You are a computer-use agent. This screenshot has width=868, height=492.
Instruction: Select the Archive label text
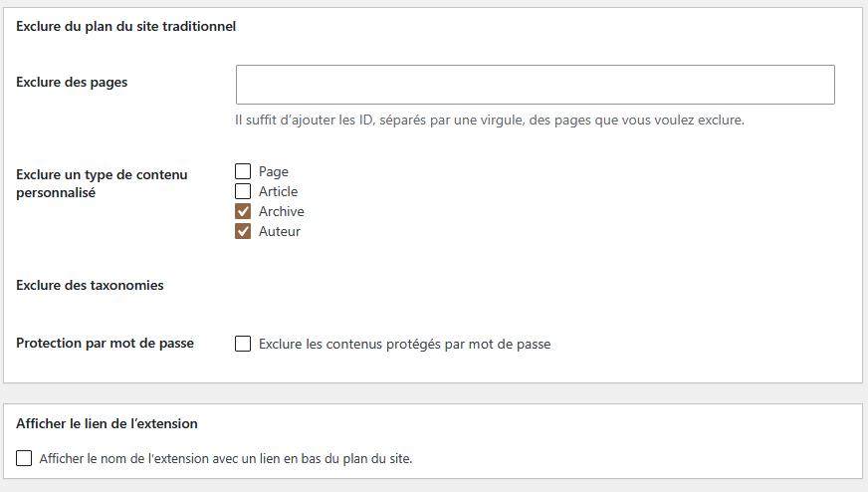coord(282,212)
